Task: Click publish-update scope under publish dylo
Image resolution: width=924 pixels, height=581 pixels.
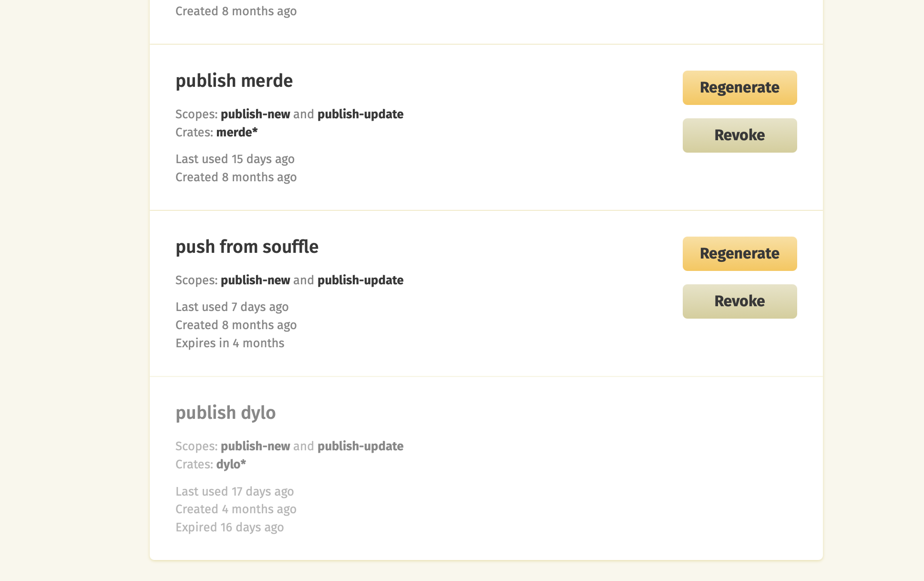Action: 360,446
